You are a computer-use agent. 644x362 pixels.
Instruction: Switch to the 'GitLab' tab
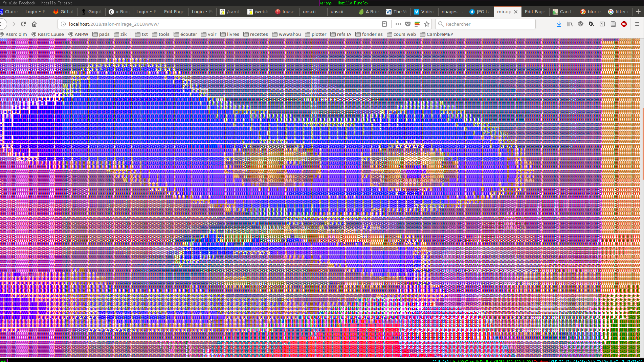[64, 11]
